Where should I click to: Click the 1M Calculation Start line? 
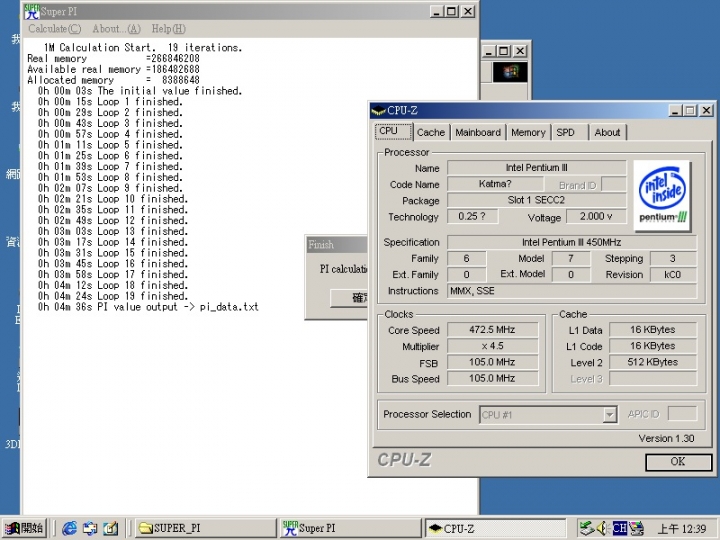tap(143, 48)
